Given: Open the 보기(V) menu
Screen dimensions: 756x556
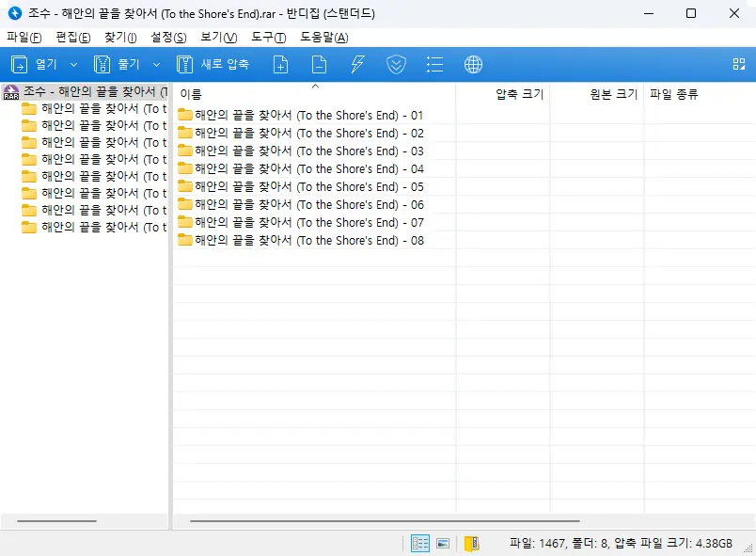Looking at the screenshot, I should tap(219, 38).
